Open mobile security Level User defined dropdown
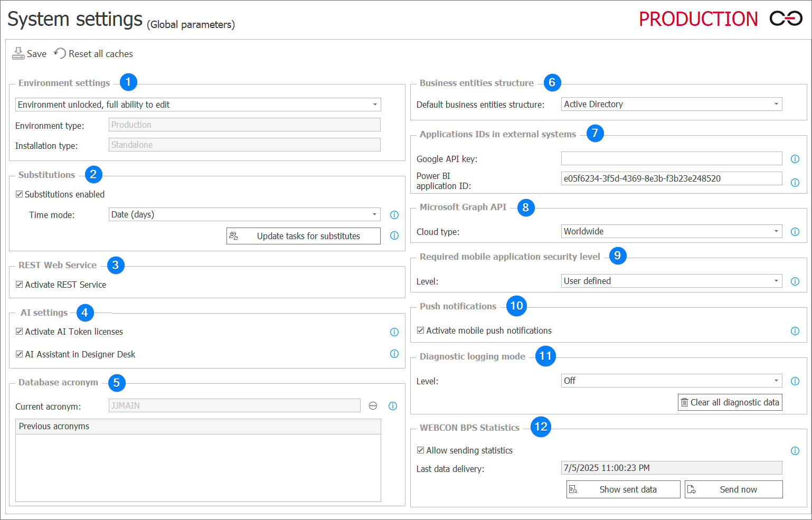812x520 pixels. tap(672, 281)
